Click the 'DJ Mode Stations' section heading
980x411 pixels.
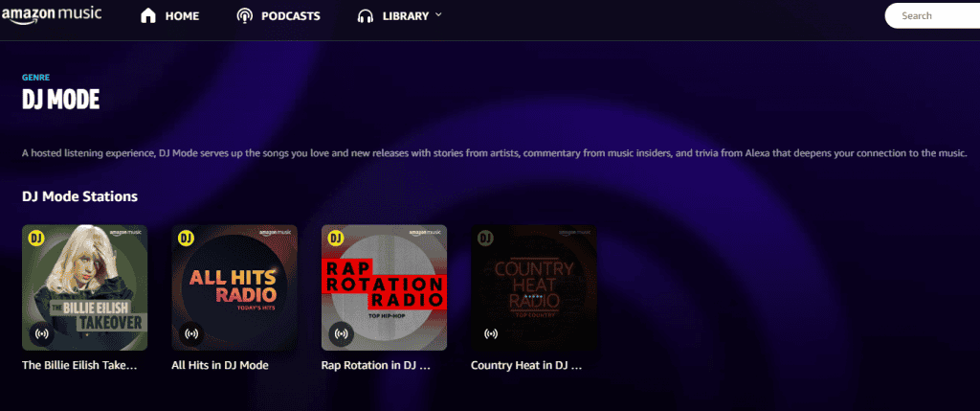point(80,196)
